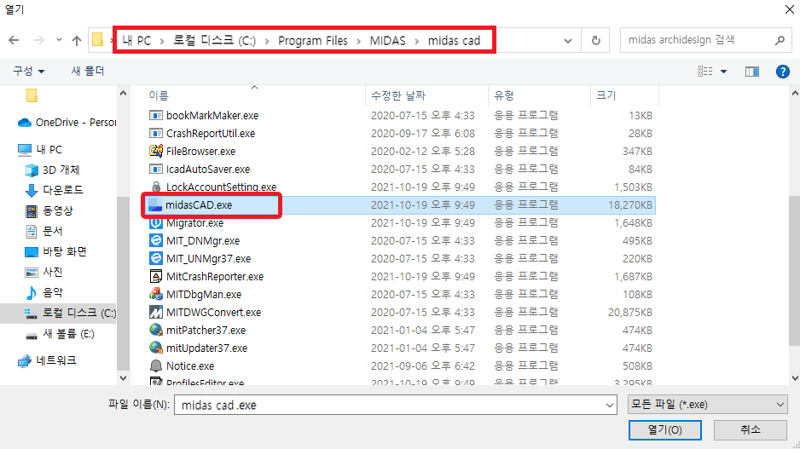Open 동영상 folder in sidebar

click(x=49, y=210)
